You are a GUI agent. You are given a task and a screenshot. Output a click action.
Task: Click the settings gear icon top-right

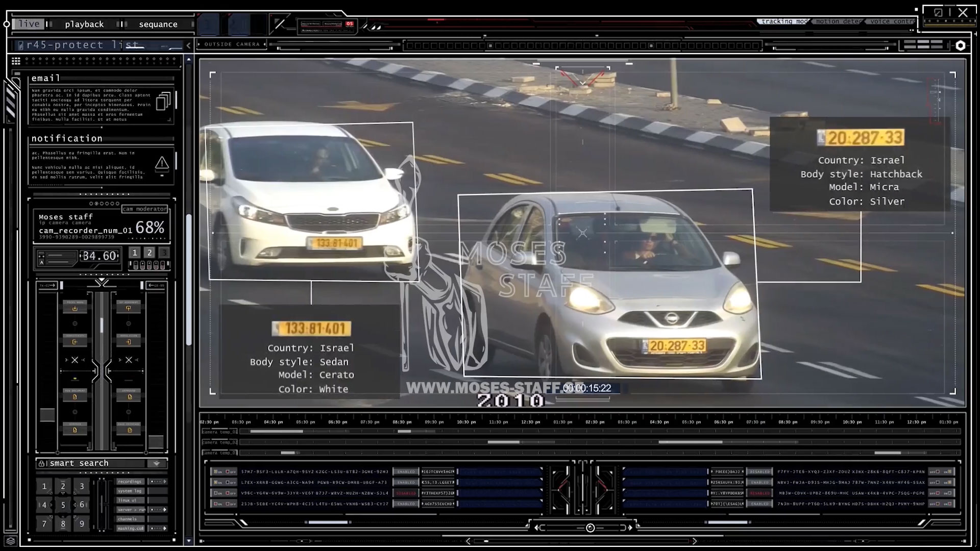pos(961,45)
